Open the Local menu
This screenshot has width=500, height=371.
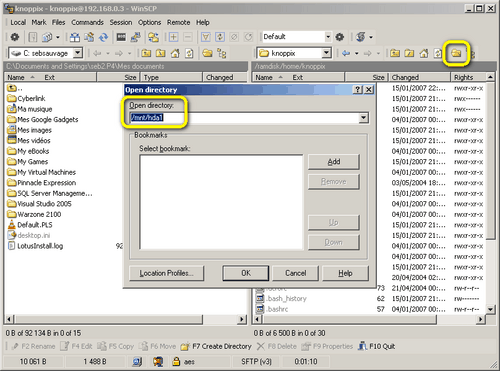tap(18, 22)
